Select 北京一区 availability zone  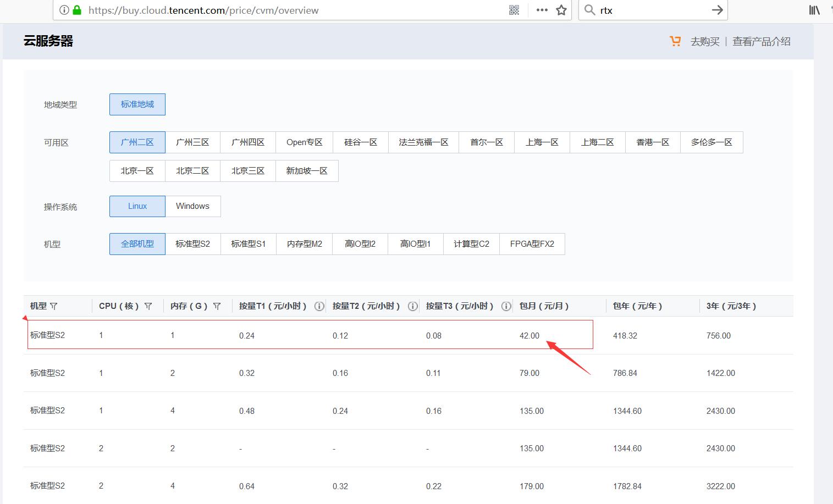[x=137, y=171]
